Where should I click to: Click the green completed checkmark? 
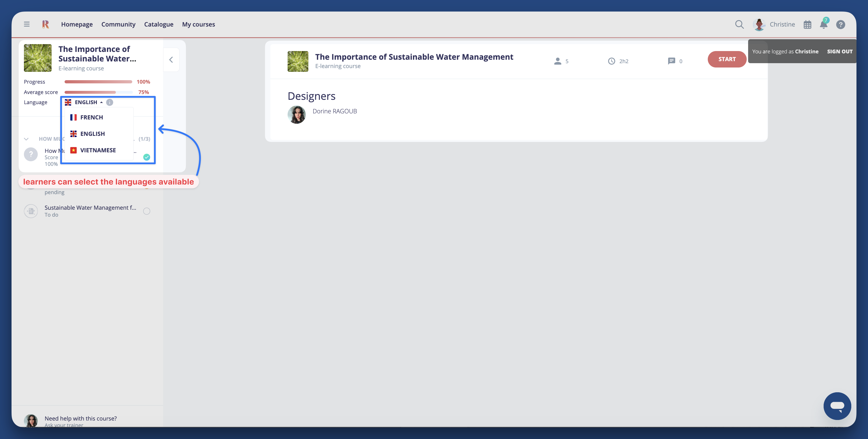[147, 157]
